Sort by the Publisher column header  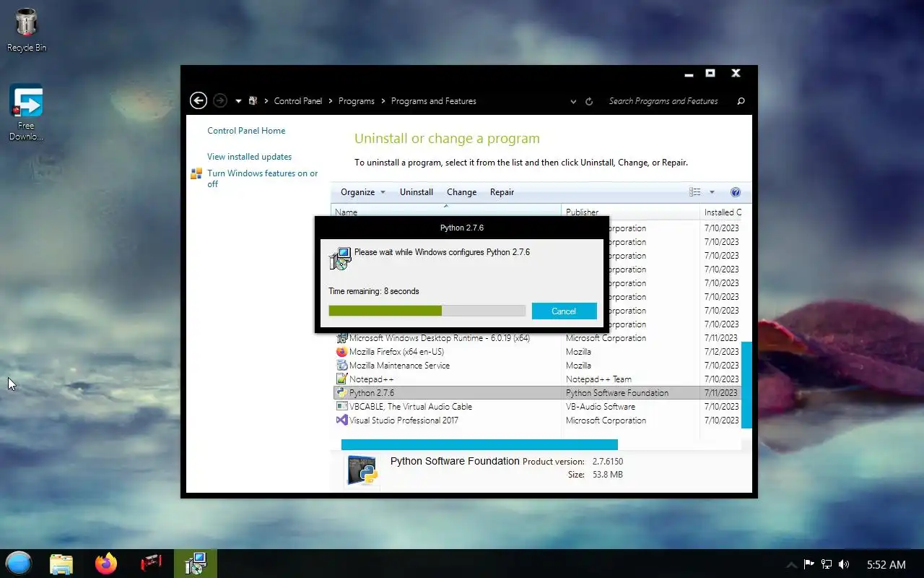tap(630, 212)
